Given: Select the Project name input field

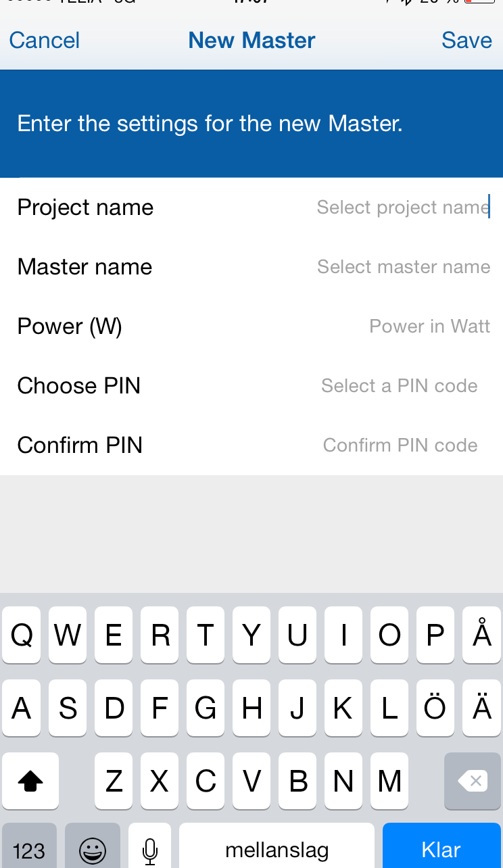Looking at the screenshot, I should [x=251, y=207].
